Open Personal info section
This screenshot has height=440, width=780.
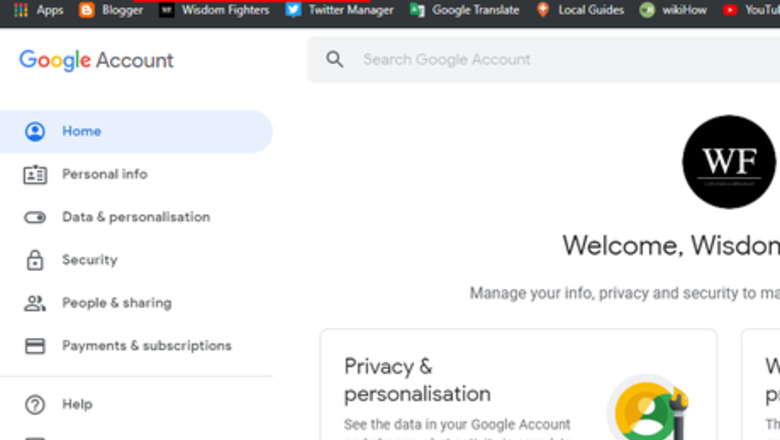click(136, 174)
